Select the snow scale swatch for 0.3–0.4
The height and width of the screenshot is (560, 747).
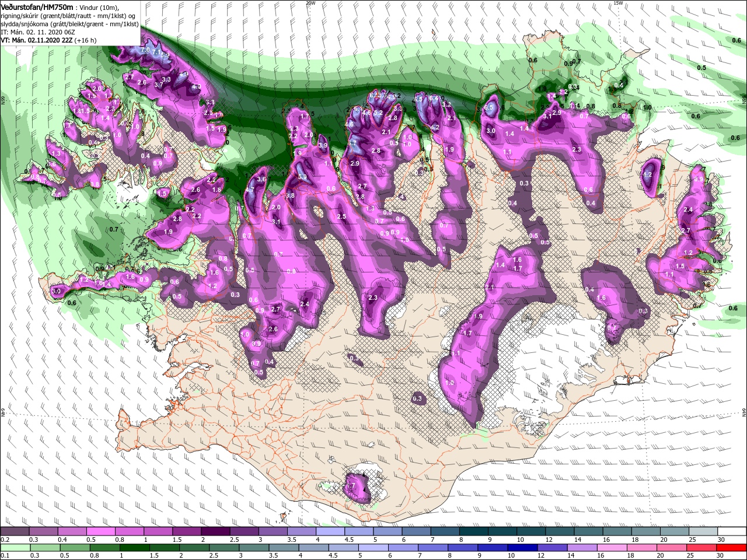pos(43,531)
